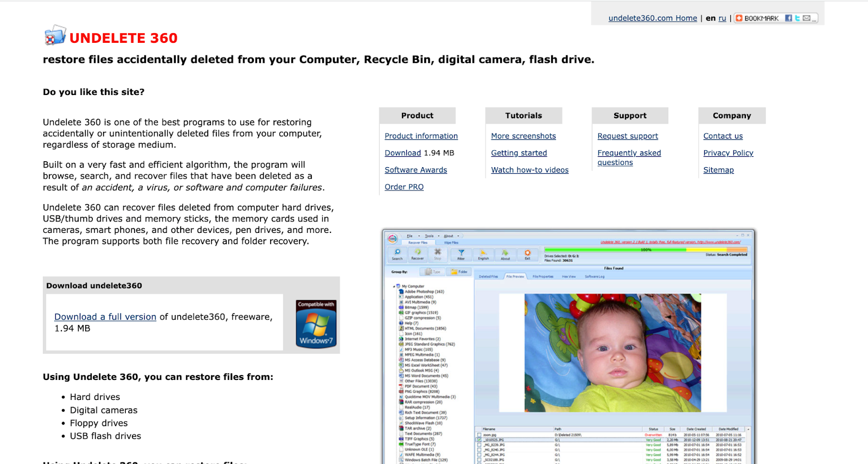The image size is (868, 464).
Task: Open the Getting started tutorial
Action: (519, 153)
